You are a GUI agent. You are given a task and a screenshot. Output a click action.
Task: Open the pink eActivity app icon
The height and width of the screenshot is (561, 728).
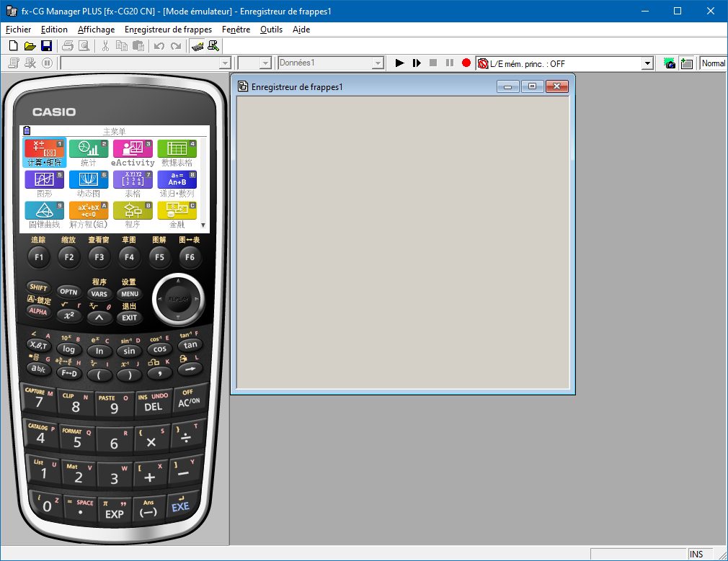point(133,153)
